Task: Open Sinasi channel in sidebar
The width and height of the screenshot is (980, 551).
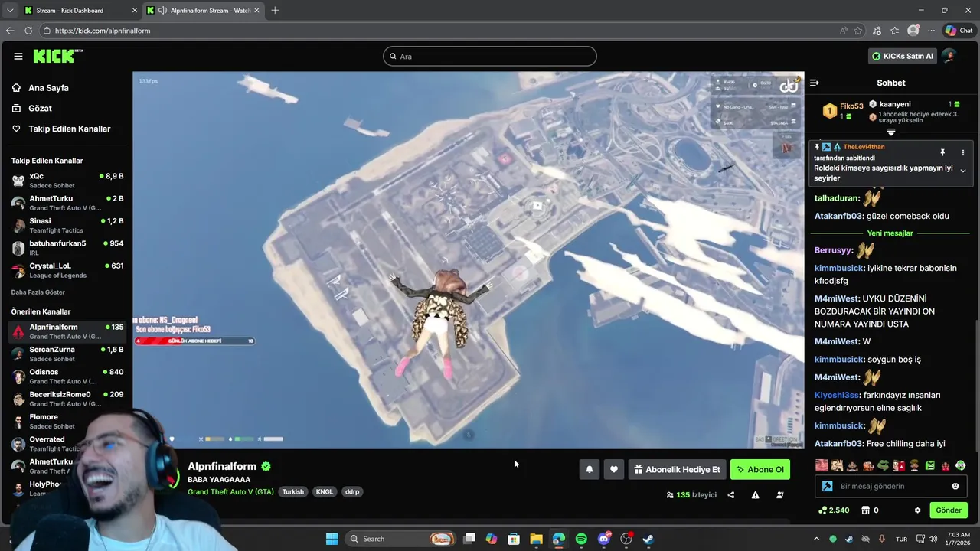Action: [x=67, y=225]
